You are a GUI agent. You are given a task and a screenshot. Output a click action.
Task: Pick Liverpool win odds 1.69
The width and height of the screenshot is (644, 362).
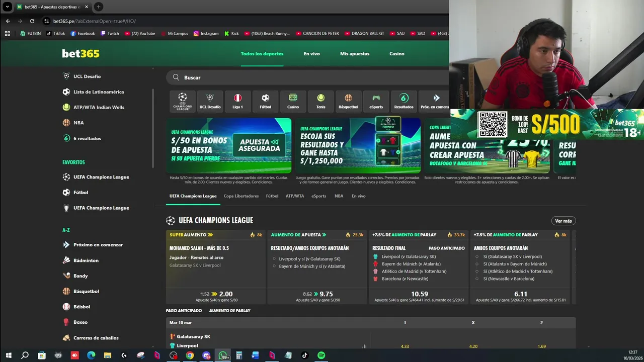pos(541,346)
